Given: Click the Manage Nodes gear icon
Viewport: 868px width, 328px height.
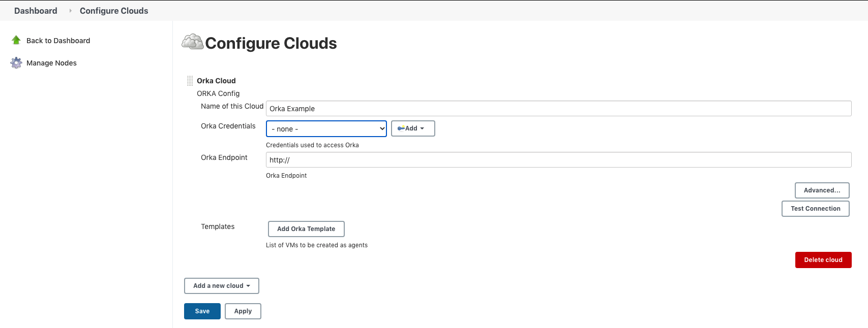Looking at the screenshot, I should [16, 63].
